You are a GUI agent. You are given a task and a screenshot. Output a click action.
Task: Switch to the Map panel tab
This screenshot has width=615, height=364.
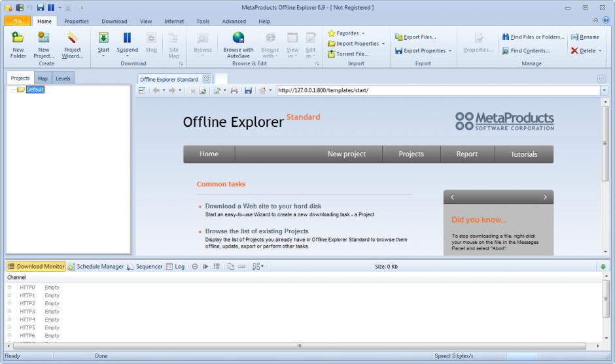click(x=43, y=78)
